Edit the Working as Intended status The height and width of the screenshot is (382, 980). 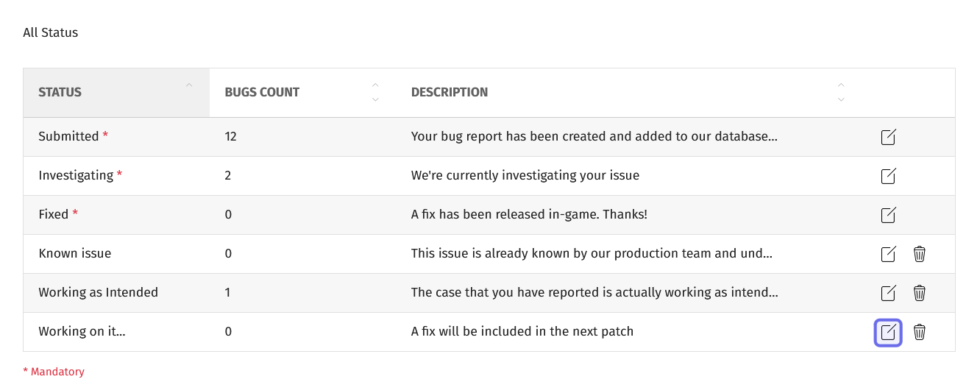click(888, 293)
